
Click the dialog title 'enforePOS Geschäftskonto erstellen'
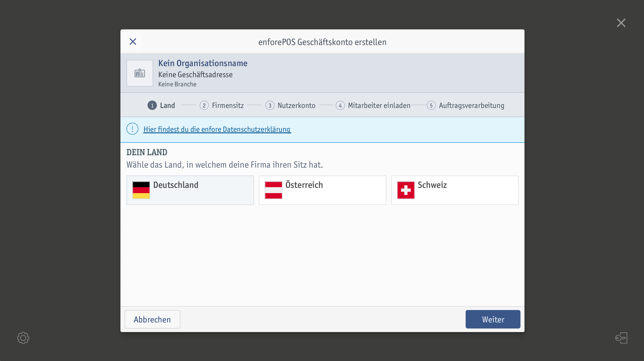pyautogui.click(x=322, y=42)
